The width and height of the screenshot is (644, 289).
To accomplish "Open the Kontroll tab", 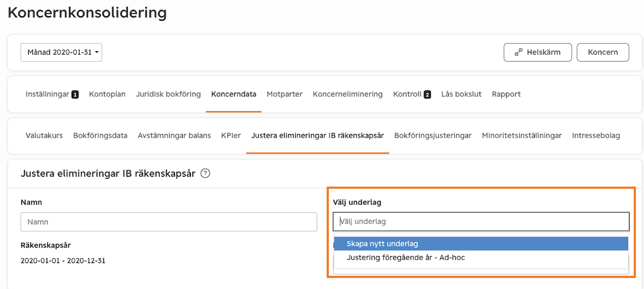I will tap(412, 94).
